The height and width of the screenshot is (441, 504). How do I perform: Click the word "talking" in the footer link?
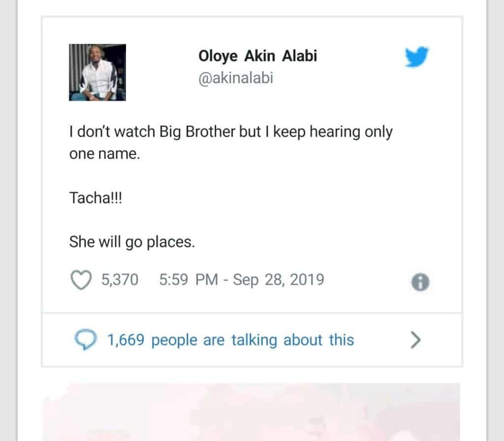pyautogui.click(x=254, y=340)
